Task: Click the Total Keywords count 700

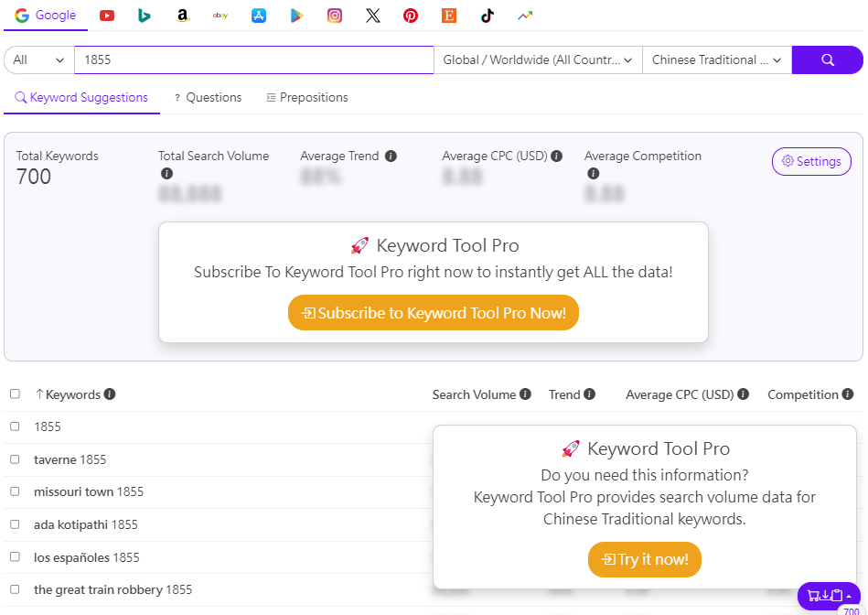Action: coord(34,177)
